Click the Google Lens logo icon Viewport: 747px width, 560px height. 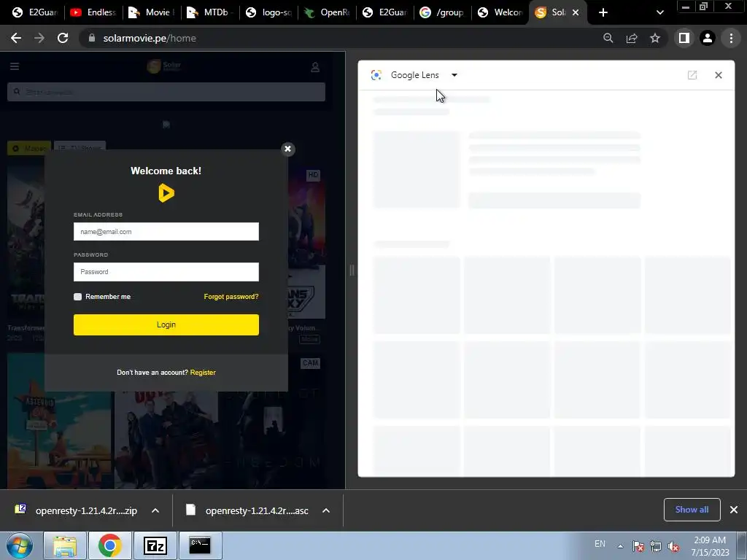point(376,75)
